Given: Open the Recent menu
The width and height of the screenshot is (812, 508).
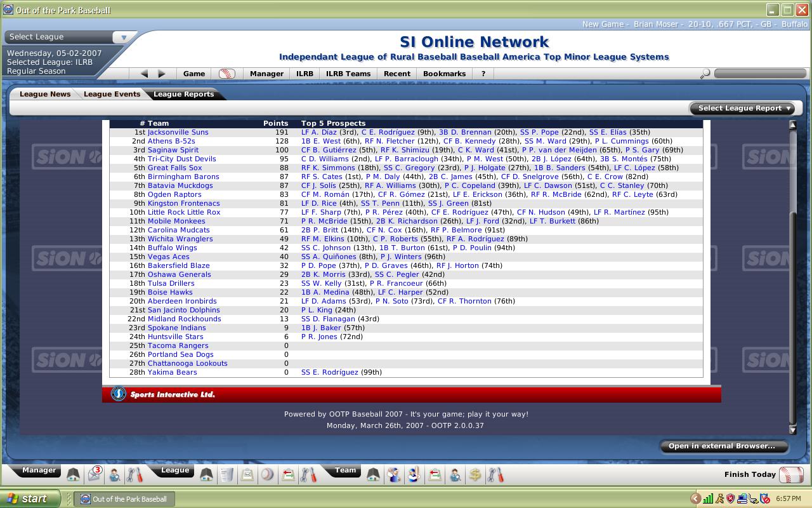Looking at the screenshot, I should 397,74.
